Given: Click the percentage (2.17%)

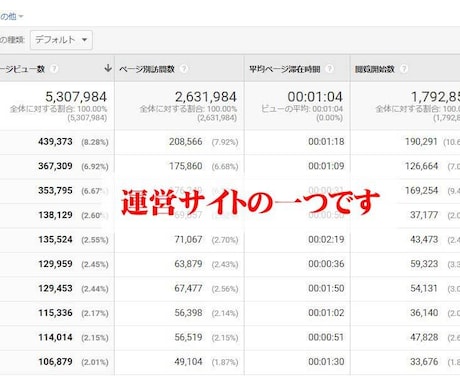Looking at the screenshot, I should 95,313.
